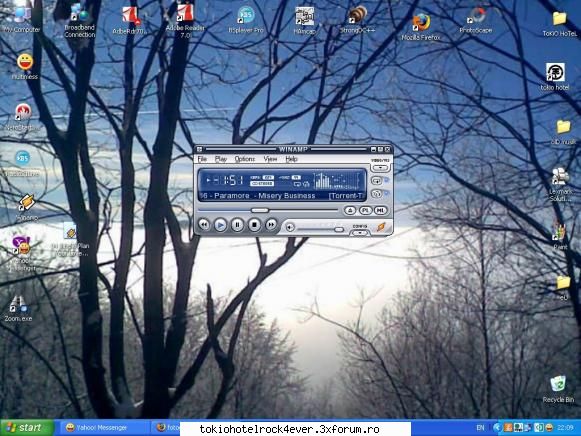Click the Windows start button
The image size is (581, 436).
pos(27,427)
